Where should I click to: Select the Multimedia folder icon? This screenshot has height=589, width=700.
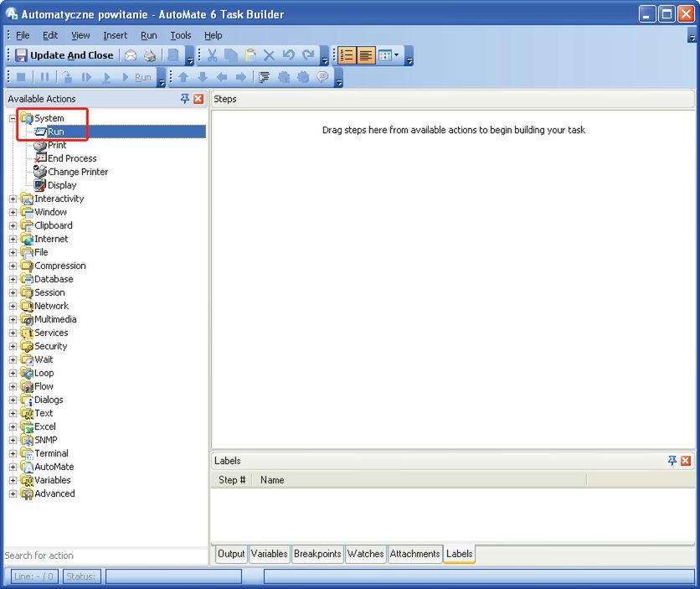tap(27, 320)
